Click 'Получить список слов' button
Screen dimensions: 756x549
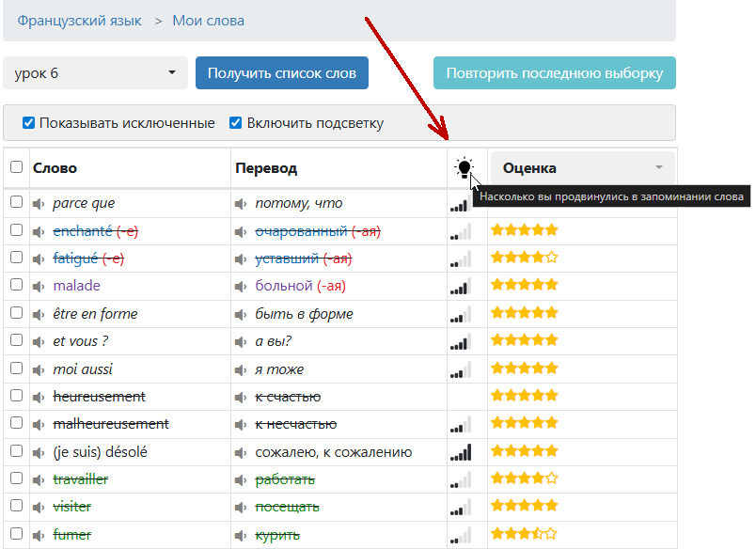[x=282, y=72]
